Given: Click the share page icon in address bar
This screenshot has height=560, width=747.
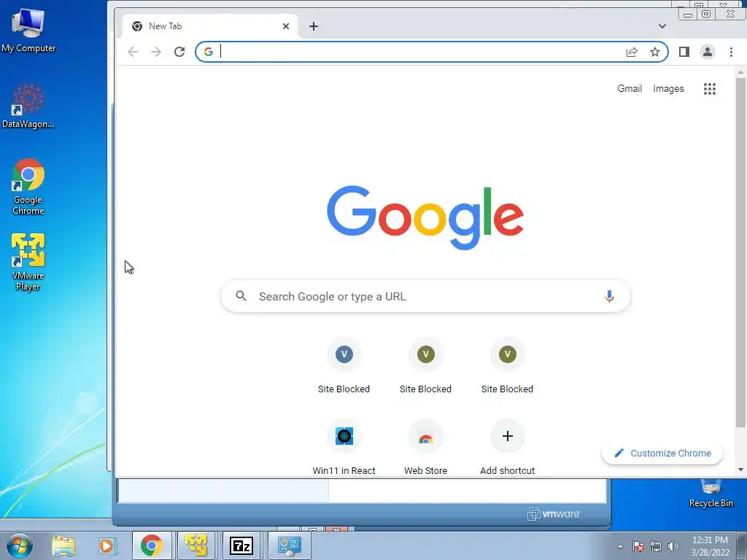Looking at the screenshot, I should (632, 52).
